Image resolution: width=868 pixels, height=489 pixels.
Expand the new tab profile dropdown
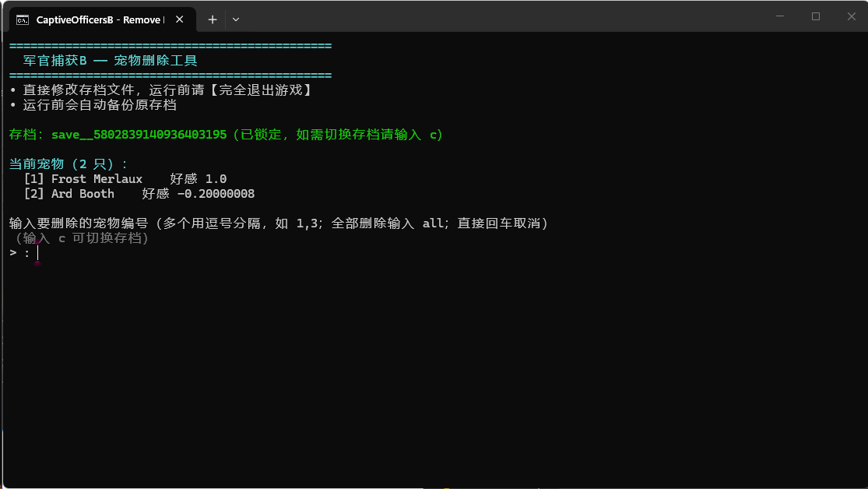click(236, 19)
